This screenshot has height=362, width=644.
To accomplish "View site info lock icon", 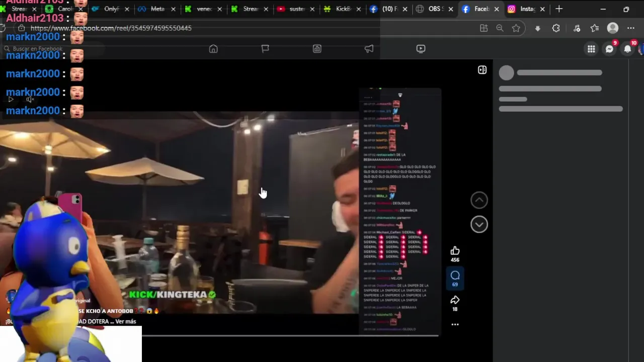I will (22, 28).
